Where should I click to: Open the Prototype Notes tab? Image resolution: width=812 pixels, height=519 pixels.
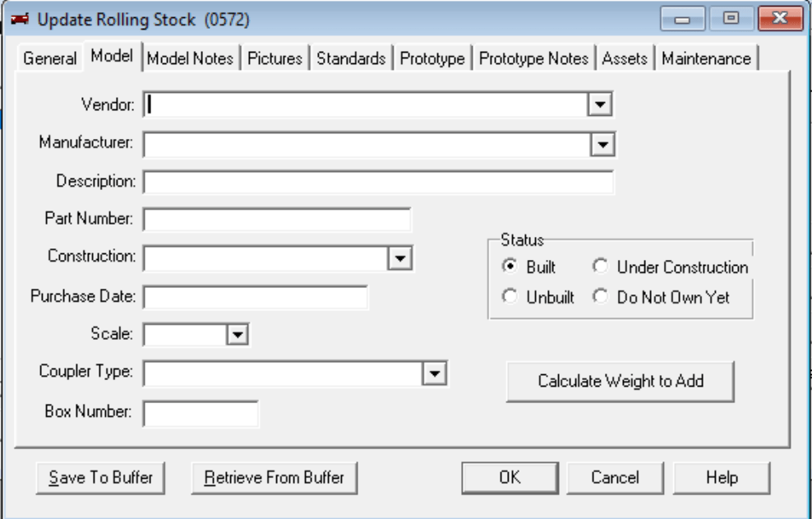pos(533,58)
